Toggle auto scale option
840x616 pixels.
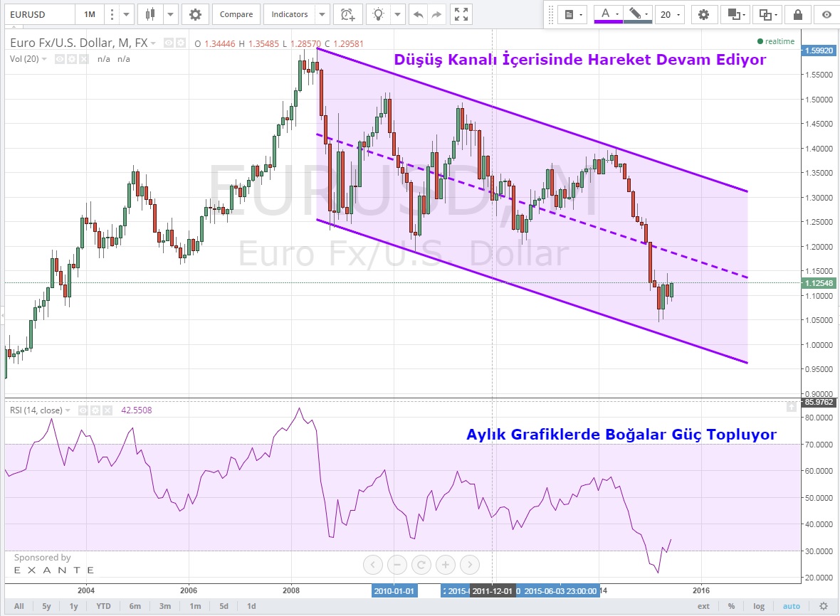click(791, 606)
